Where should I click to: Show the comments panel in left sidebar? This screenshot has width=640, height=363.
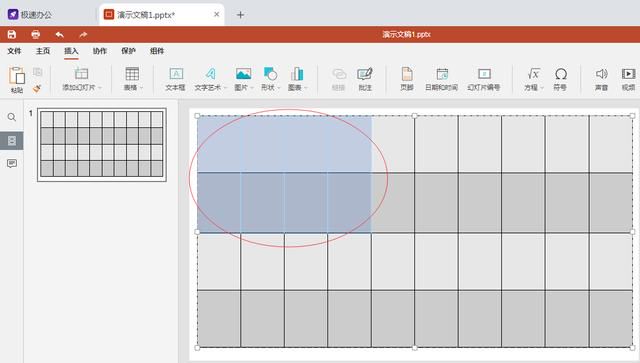coord(12,164)
